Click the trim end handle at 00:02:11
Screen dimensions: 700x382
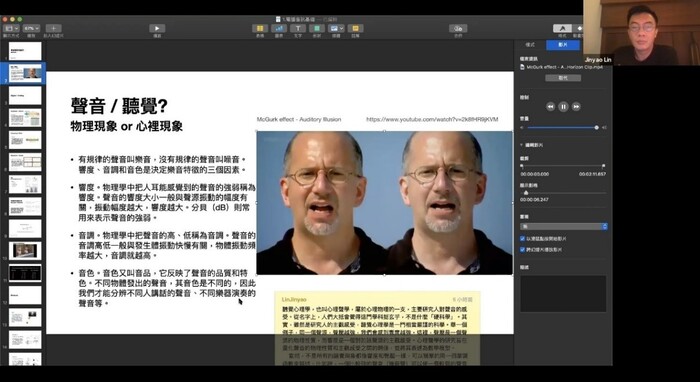(604, 166)
